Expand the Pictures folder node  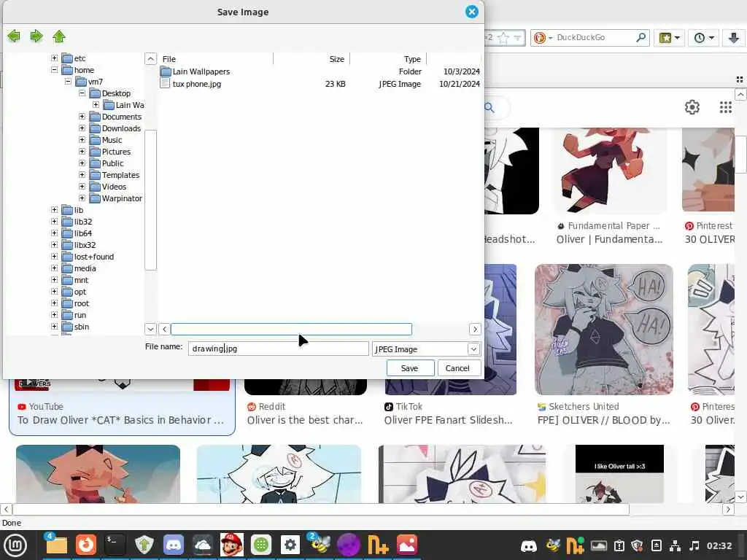[82, 152]
